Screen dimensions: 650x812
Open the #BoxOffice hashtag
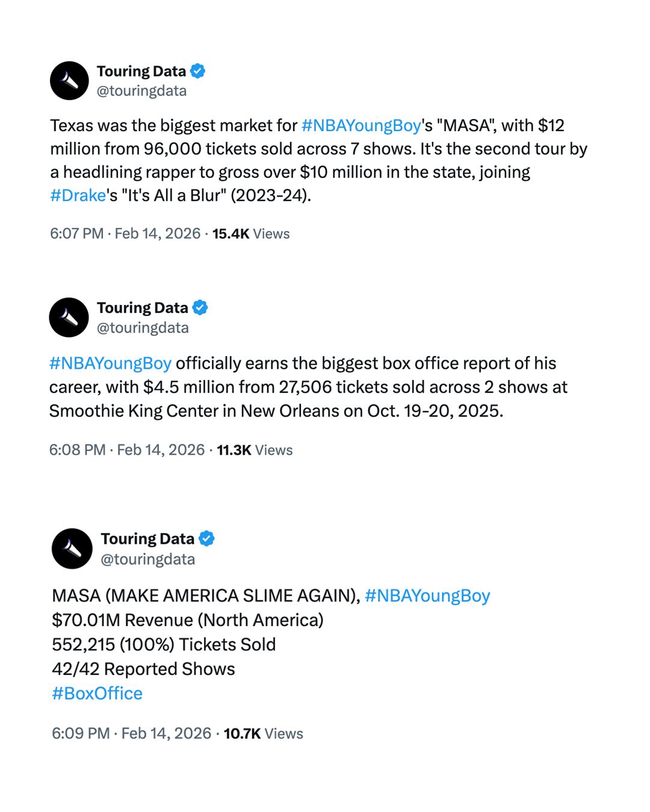click(x=97, y=694)
